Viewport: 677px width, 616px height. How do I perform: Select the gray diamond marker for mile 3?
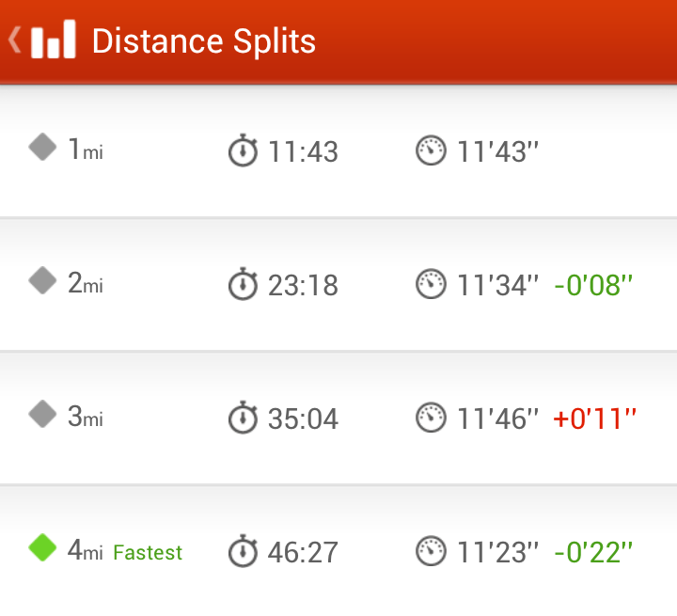point(42,414)
